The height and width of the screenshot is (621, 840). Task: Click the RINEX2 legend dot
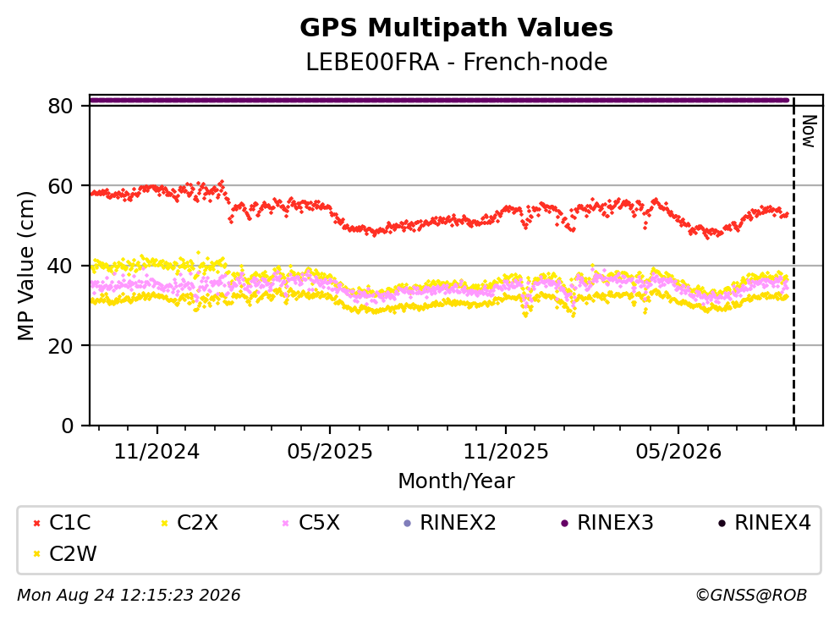click(x=407, y=523)
